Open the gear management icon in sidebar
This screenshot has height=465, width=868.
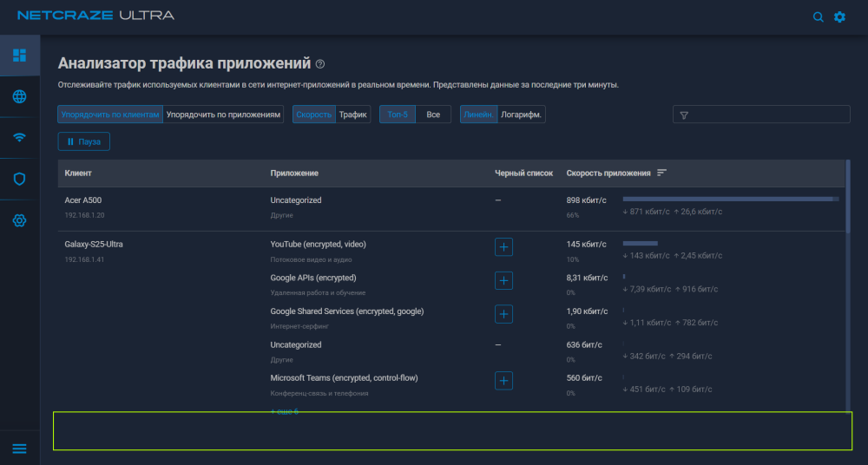[19, 220]
